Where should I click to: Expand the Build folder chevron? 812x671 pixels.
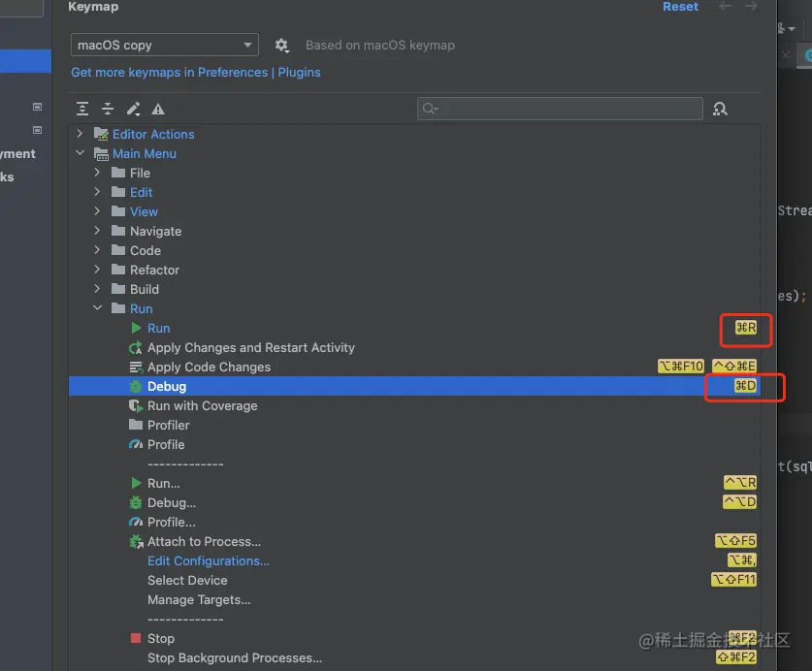(97, 289)
